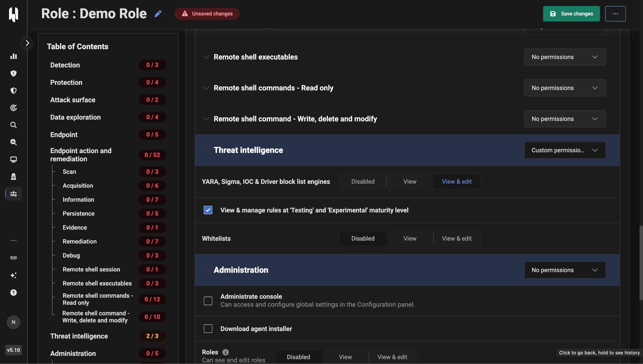This screenshot has height=364, width=643.
Task: Open Remote shell executables permissions dropdown
Action: [565, 57]
